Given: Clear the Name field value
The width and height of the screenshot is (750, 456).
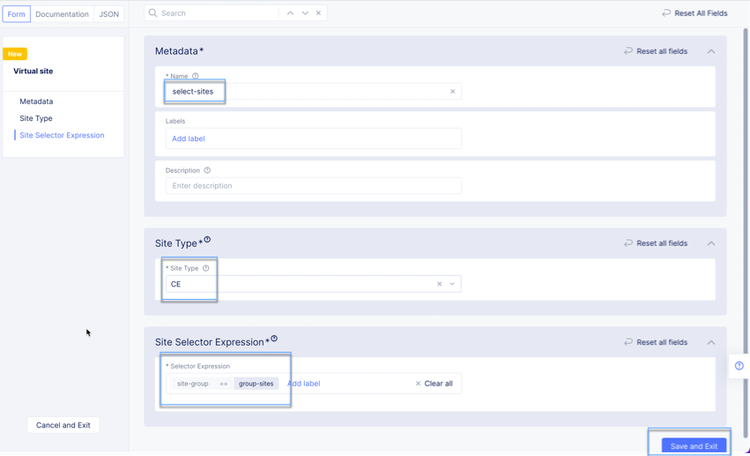Looking at the screenshot, I should (452, 91).
